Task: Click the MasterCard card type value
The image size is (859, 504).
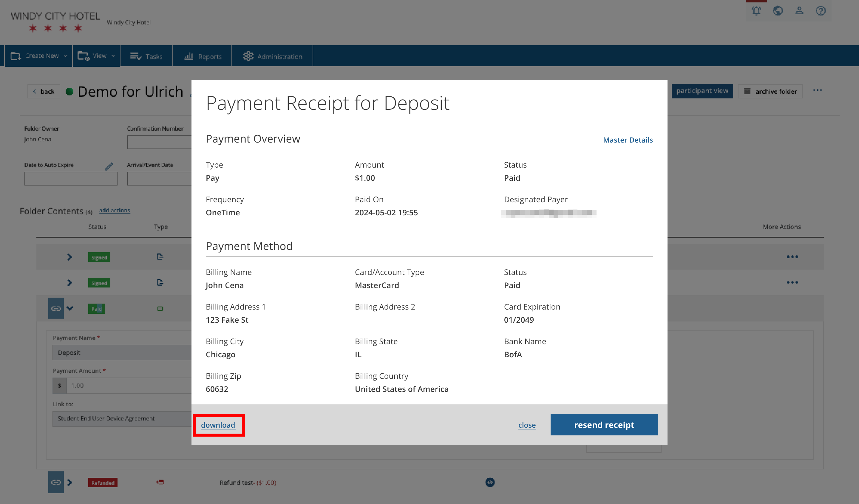Action: click(377, 285)
